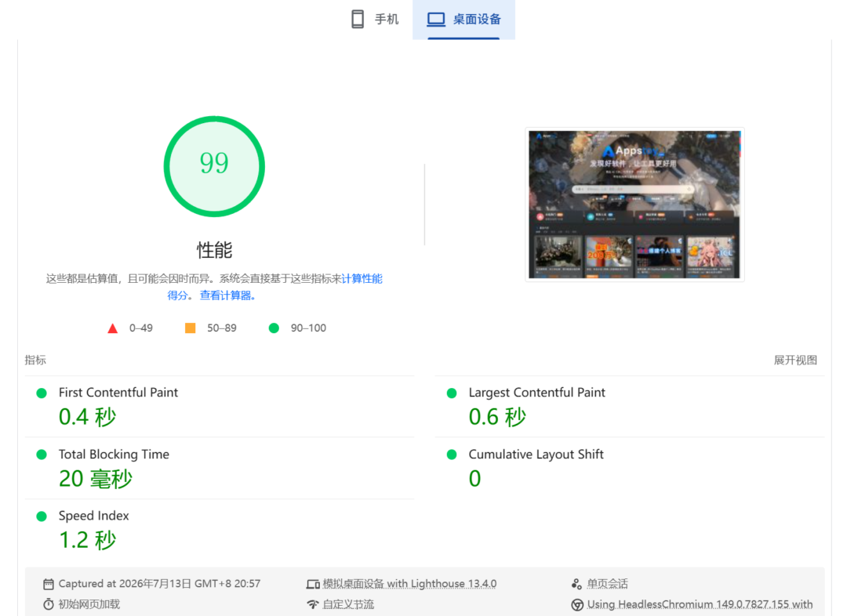847x616 pixels.
Task: Click the Chrome icon beside Using HeadlessChromium
Action: [577, 605]
